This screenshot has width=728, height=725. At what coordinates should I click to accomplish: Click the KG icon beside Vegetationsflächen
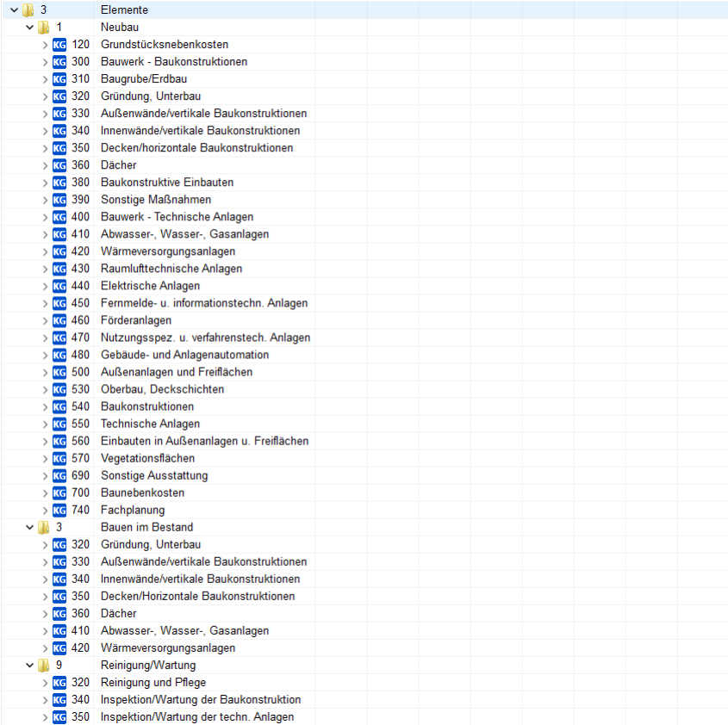[x=59, y=458]
